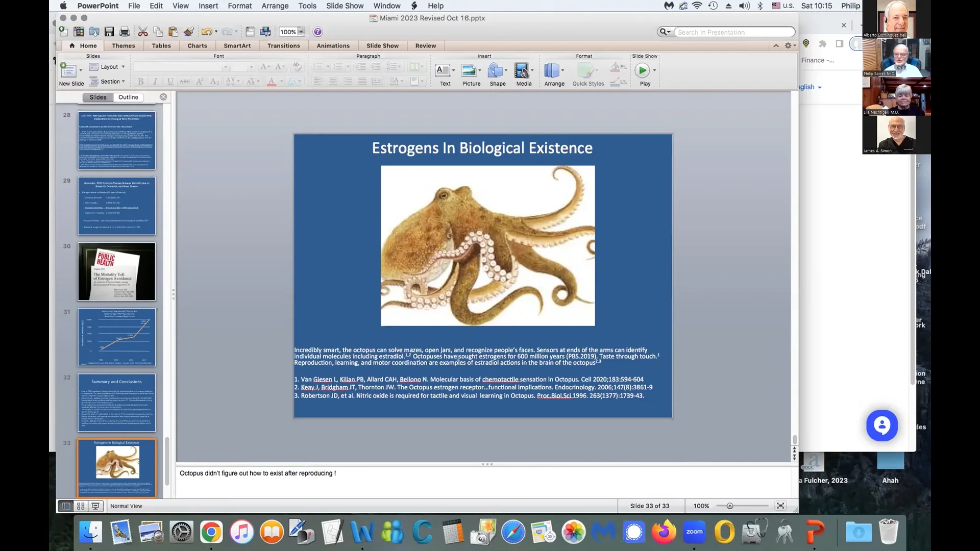The height and width of the screenshot is (551, 980).
Task: Start Slide Show view icon in status bar
Action: 95,506
